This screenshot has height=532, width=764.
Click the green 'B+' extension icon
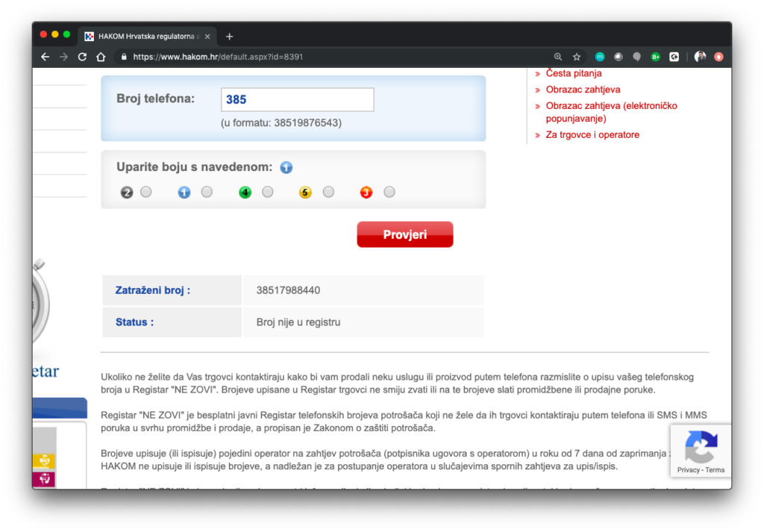point(656,57)
